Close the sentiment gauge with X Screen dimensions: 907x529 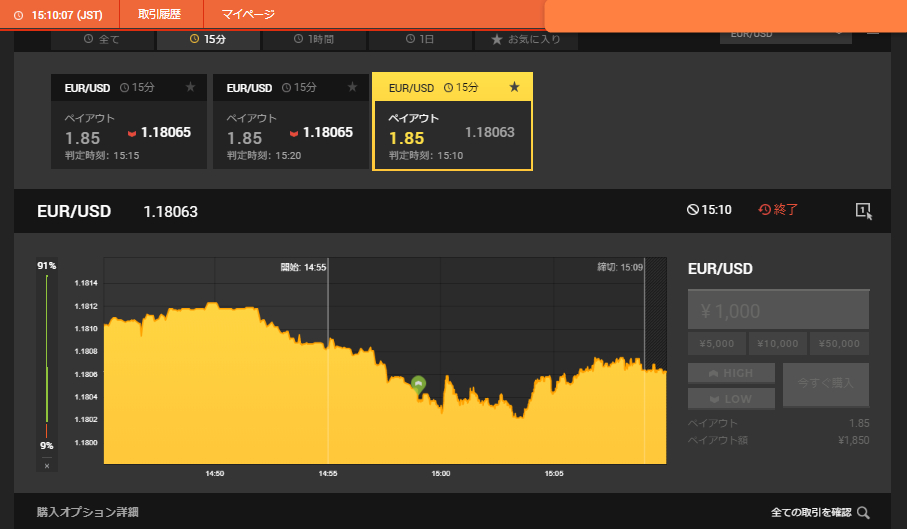pos(47,466)
